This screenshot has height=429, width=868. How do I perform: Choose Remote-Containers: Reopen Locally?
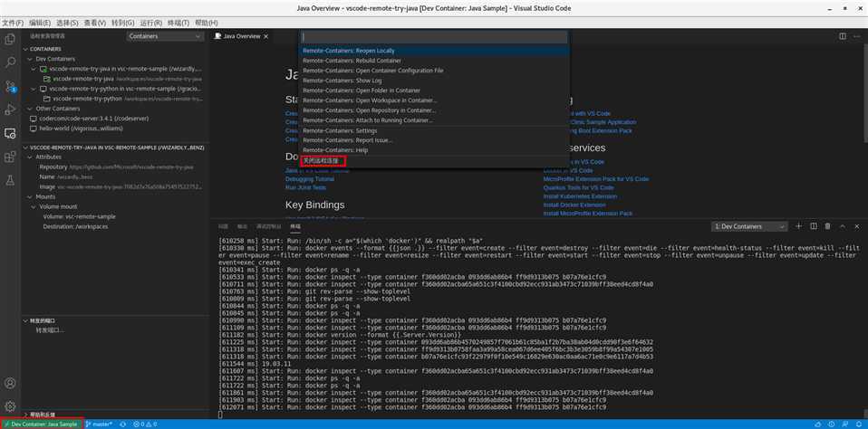point(435,51)
